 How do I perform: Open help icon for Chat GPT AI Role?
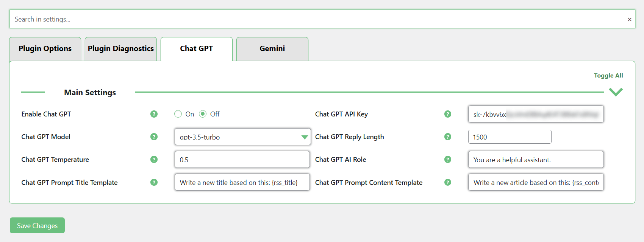point(448,160)
